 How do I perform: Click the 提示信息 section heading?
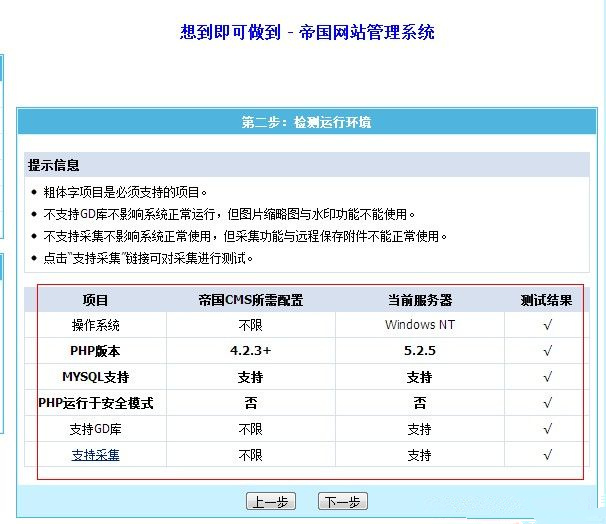pyautogui.click(x=54, y=165)
